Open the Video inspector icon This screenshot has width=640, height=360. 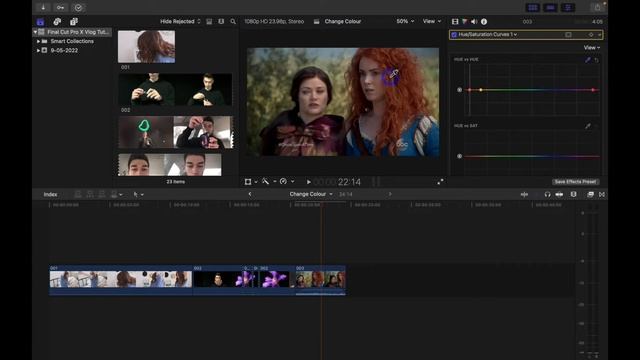pos(455,22)
